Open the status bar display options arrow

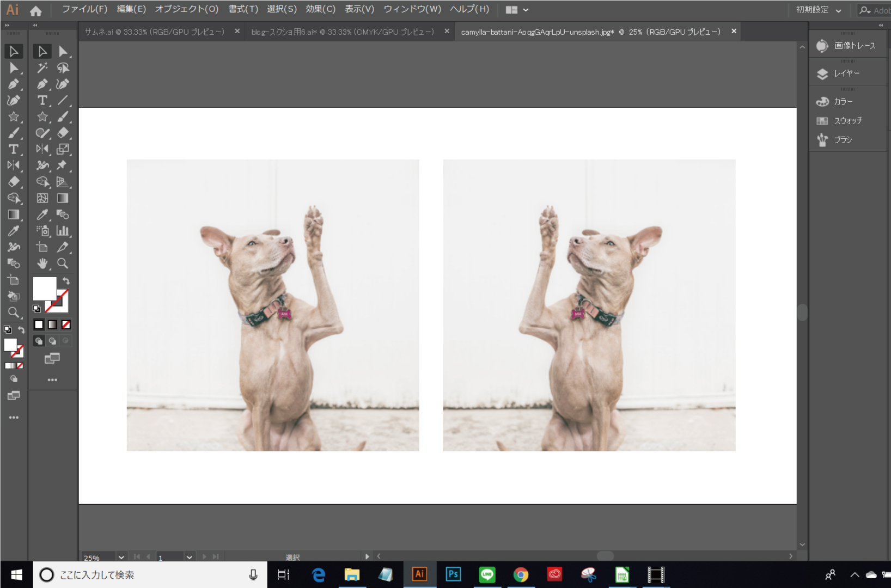point(367,556)
